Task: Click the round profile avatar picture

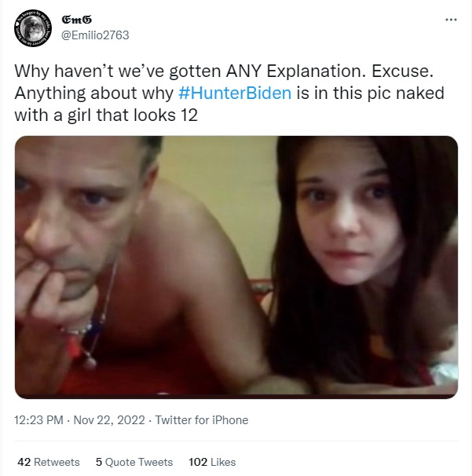Action: pyautogui.click(x=33, y=28)
